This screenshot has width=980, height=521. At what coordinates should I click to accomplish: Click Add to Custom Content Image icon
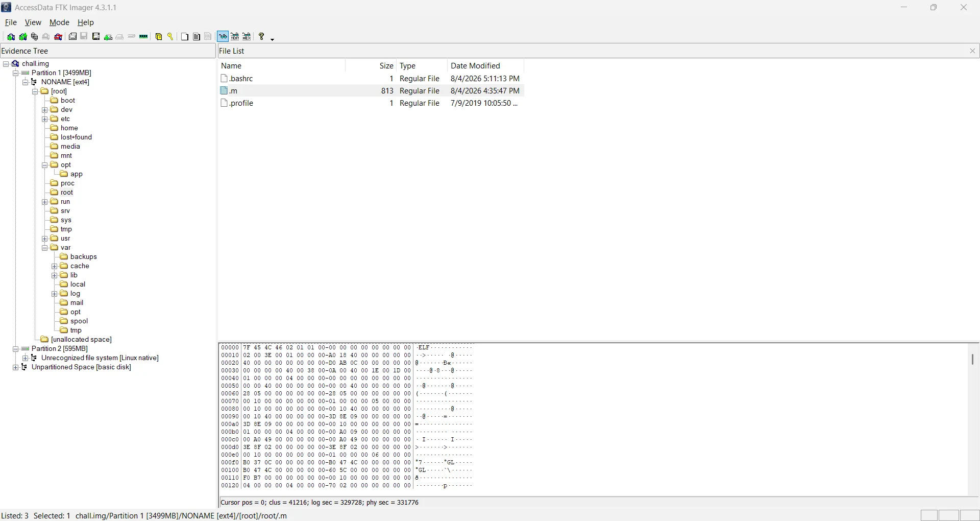point(108,37)
